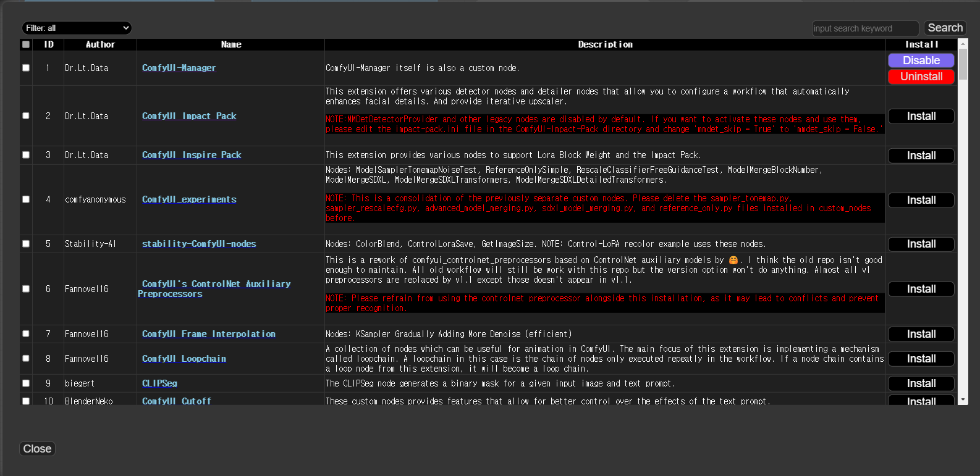This screenshot has height=476, width=980.
Task: Check the box for ComfyUI-Manager row
Action: pyautogui.click(x=26, y=68)
